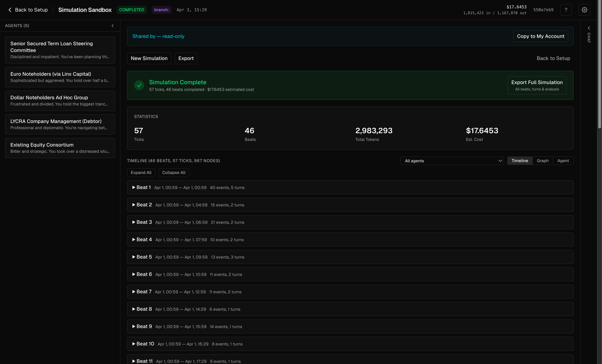Expand the Chat side panel chevron
Screen dimensions: 602x364
point(589,28)
